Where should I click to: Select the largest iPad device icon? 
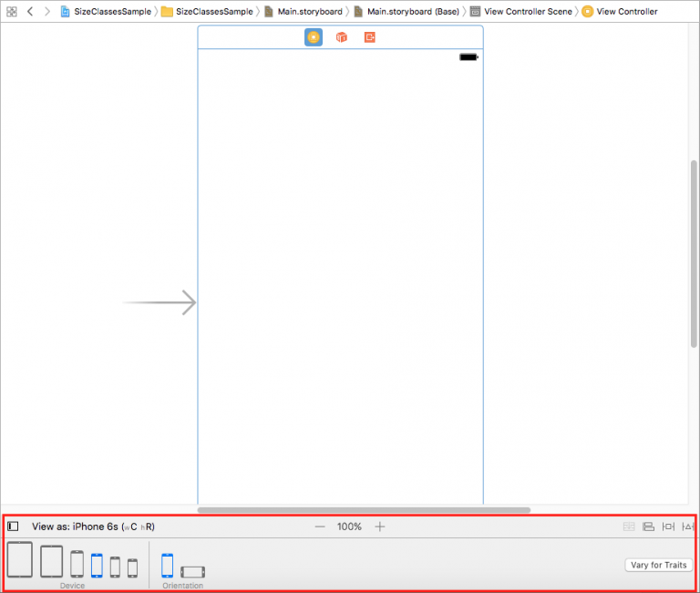pyautogui.click(x=20, y=560)
